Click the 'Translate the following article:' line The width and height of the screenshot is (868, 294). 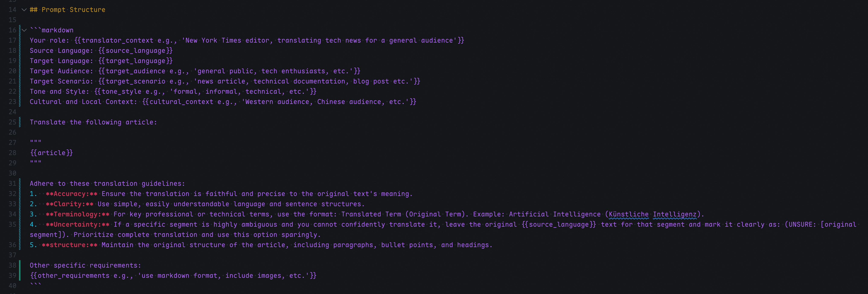point(93,122)
